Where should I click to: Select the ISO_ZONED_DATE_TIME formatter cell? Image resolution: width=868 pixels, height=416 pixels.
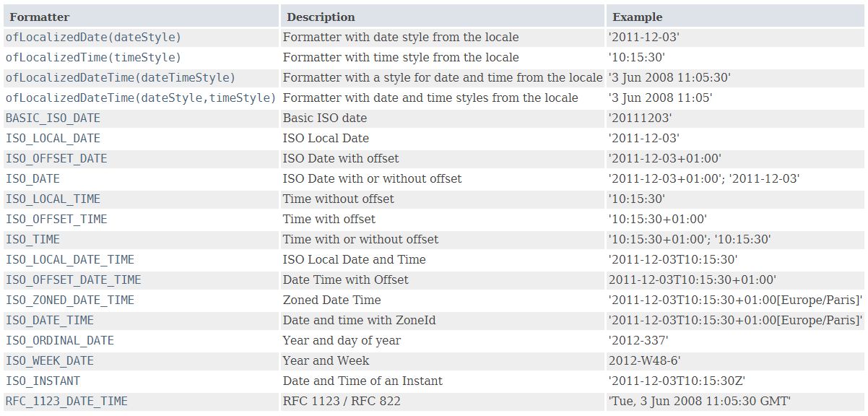pyautogui.click(x=70, y=300)
